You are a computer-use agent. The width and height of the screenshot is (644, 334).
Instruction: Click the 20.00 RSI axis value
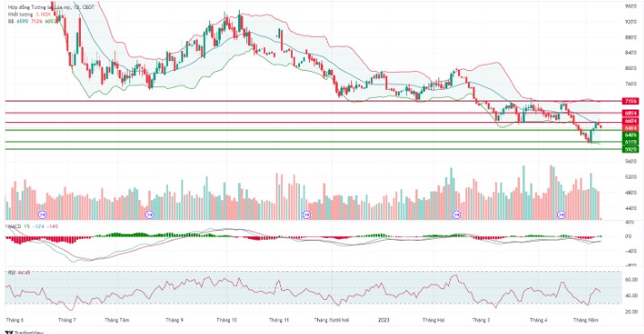pos(631,312)
